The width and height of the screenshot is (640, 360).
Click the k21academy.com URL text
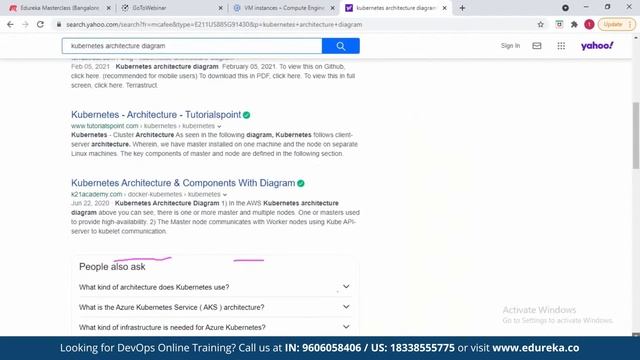click(x=96, y=194)
